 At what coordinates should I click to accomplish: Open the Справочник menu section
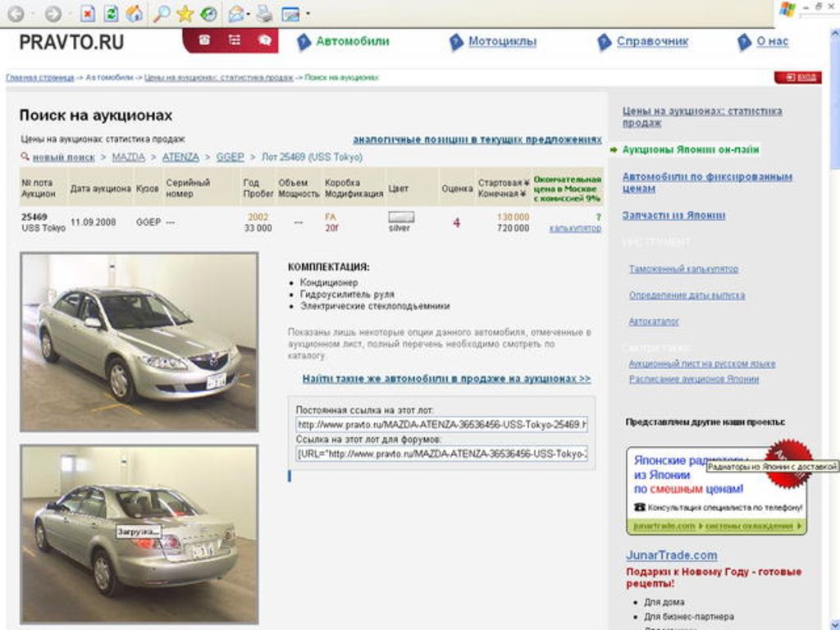[652, 41]
